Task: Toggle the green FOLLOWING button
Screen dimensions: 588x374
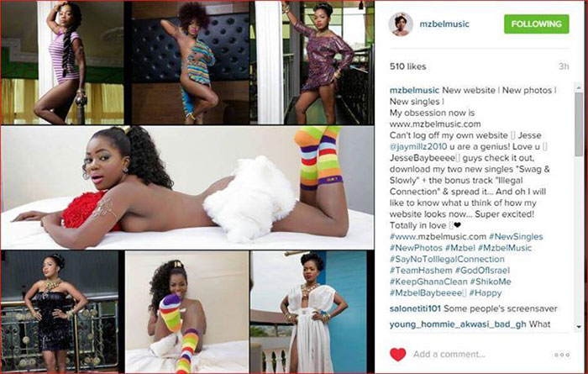Action: (x=536, y=24)
